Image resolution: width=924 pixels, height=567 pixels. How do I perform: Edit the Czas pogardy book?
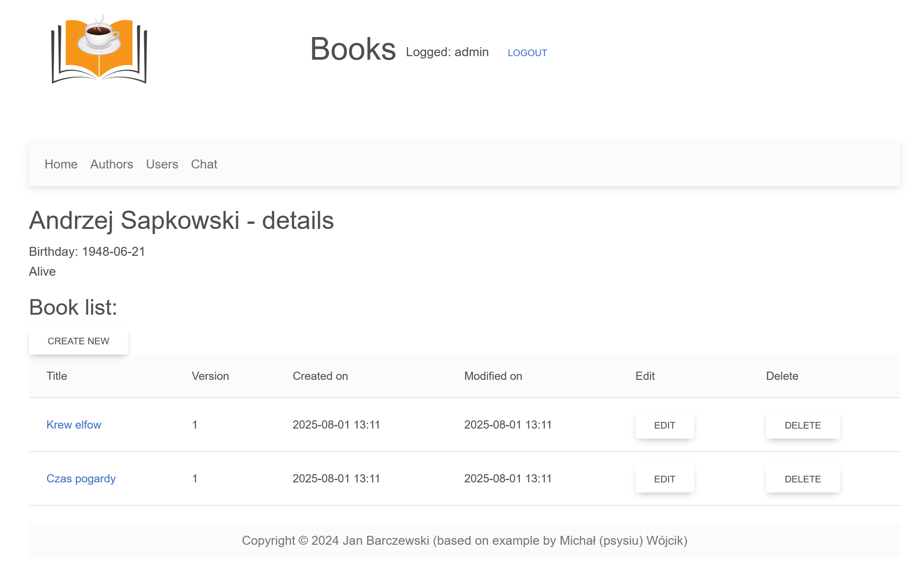[665, 479]
